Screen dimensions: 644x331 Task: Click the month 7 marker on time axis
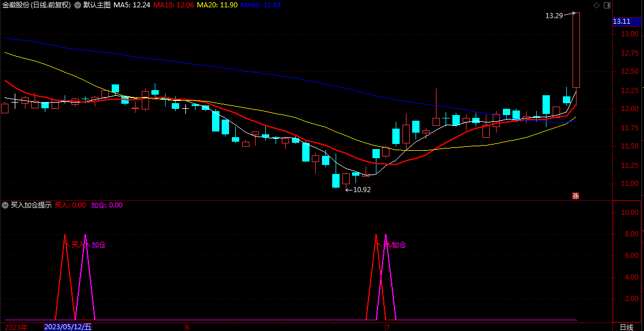pos(387,327)
